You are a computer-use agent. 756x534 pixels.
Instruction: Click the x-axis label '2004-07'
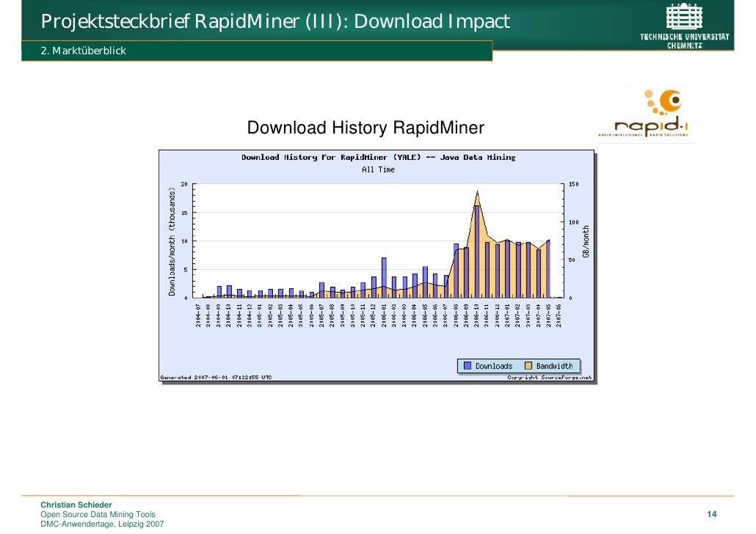(x=198, y=315)
